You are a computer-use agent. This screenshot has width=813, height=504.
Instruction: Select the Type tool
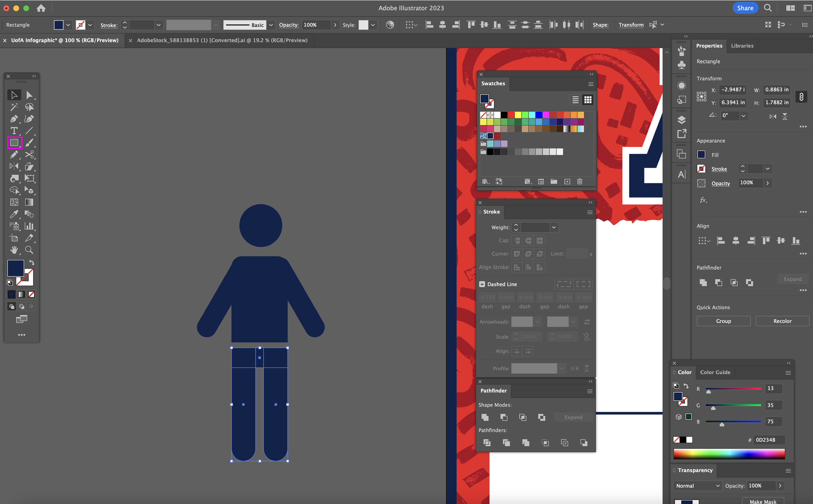(x=14, y=131)
